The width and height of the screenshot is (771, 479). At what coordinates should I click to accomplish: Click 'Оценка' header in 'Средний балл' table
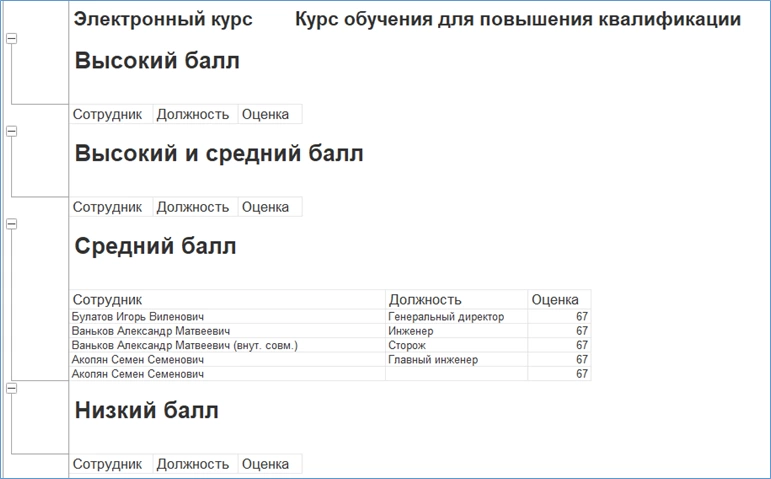coord(560,299)
